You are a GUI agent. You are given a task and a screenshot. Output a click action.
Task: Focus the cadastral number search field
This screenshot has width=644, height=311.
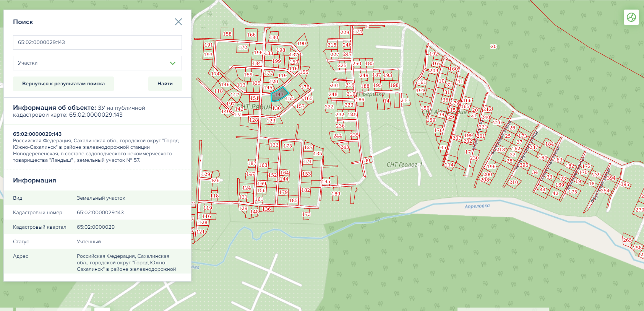click(x=97, y=42)
